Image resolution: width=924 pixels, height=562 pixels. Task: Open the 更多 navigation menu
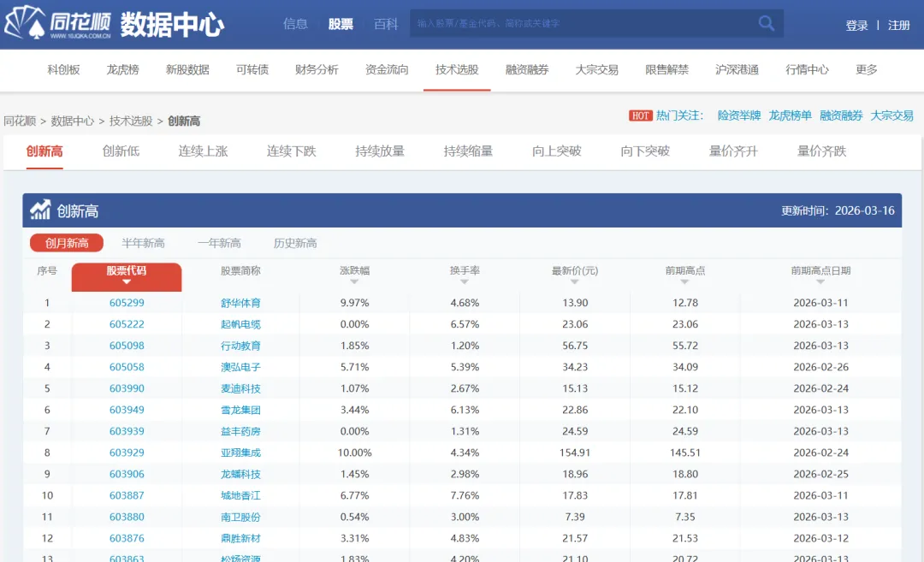[x=866, y=69]
